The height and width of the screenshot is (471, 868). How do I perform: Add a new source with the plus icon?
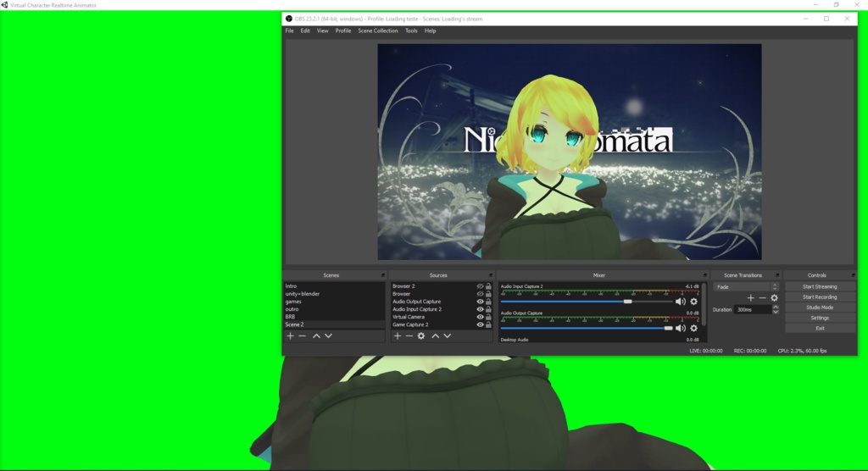point(397,336)
